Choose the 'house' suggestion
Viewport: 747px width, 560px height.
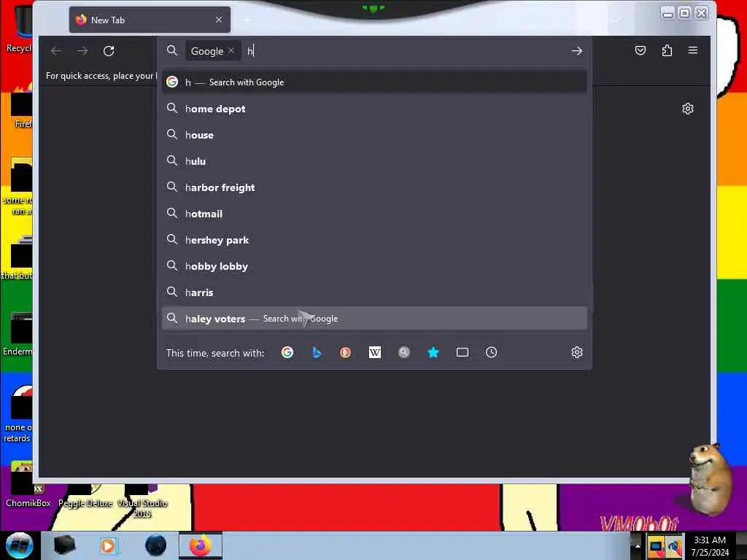pyautogui.click(x=374, y=135)
